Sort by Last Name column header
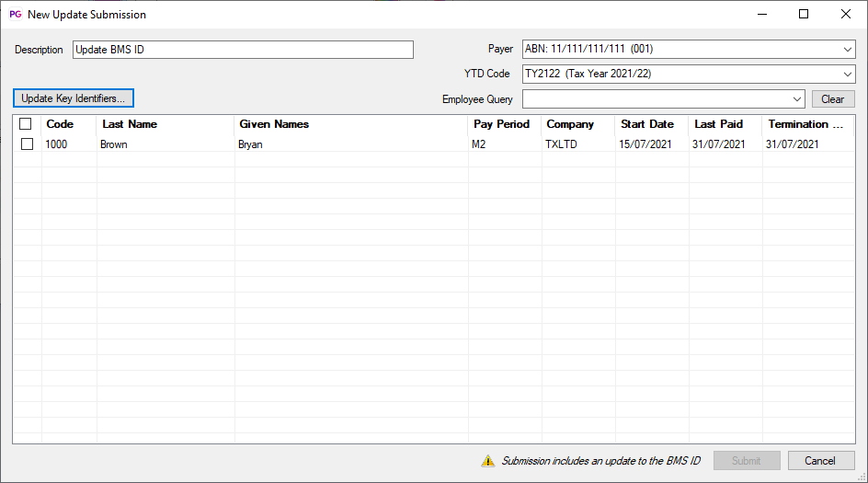This screenshot has width=868, height=483. tap(130, 124)
